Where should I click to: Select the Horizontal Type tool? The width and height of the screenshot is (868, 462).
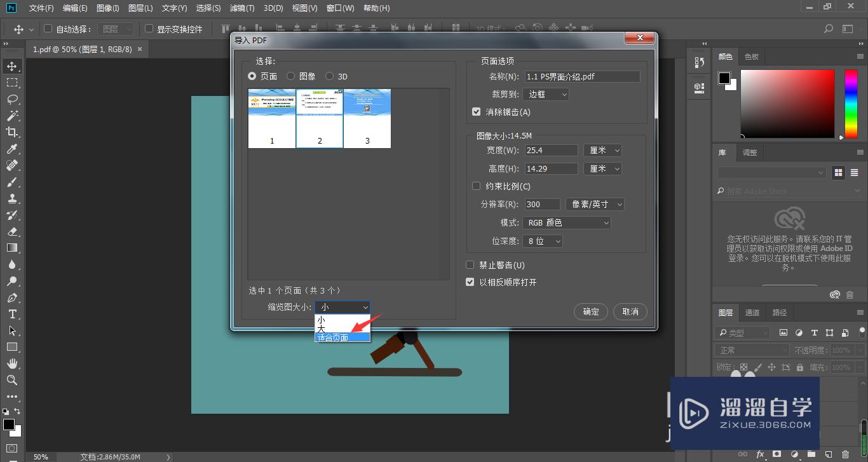click(x=12, y=314)
